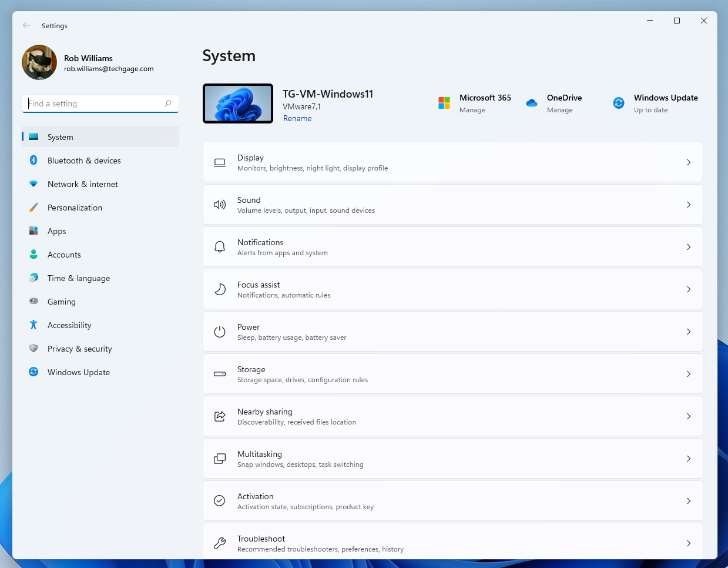Click rob.williams@techgage.com account email

pyautogui.click(x=109, y=69)
